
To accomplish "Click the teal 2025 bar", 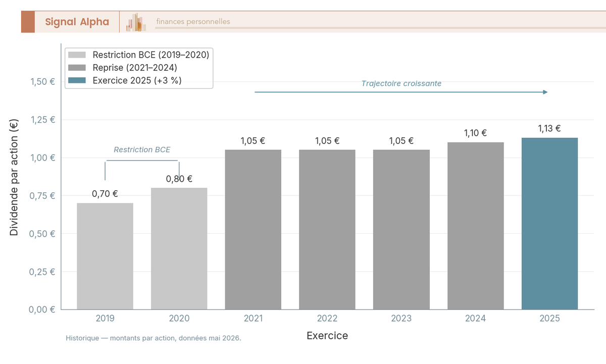I will pos(549,224).
